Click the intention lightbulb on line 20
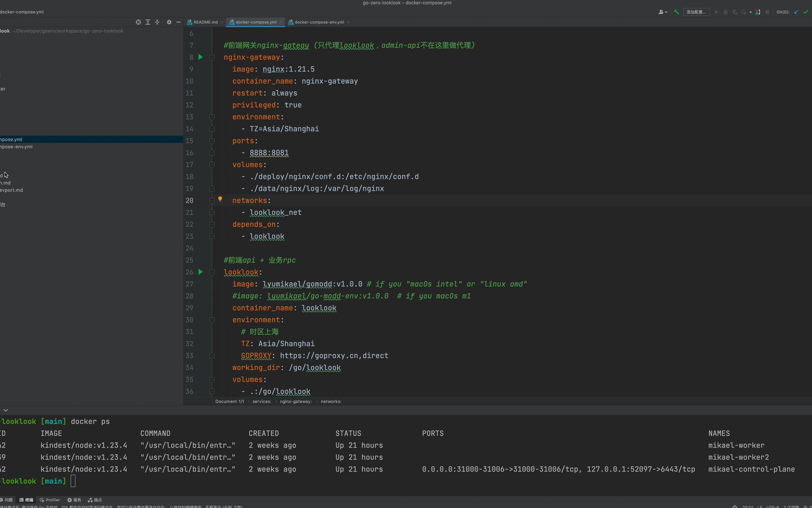812x508 pixels. point(220,199)
